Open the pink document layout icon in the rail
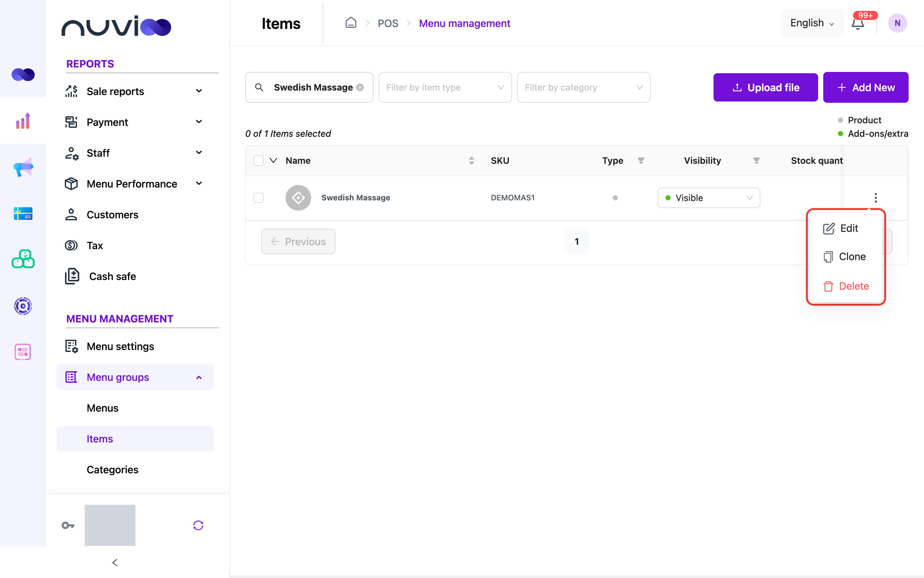The image size is (924, 578). point(23,352)
